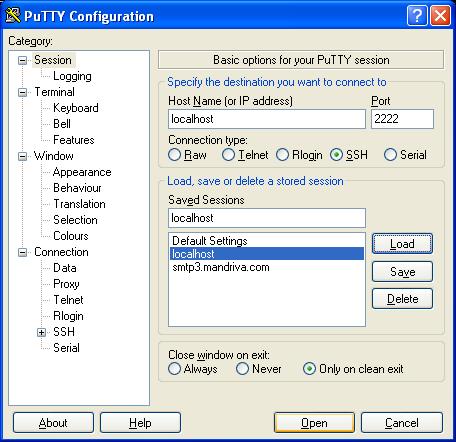Focus the Port field showing 2222
Screen dimensions: 456x442
click(402, 119)
